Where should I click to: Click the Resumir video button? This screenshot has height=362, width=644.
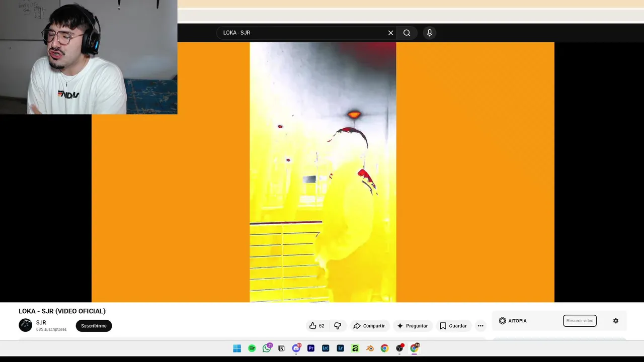[580, 321]
